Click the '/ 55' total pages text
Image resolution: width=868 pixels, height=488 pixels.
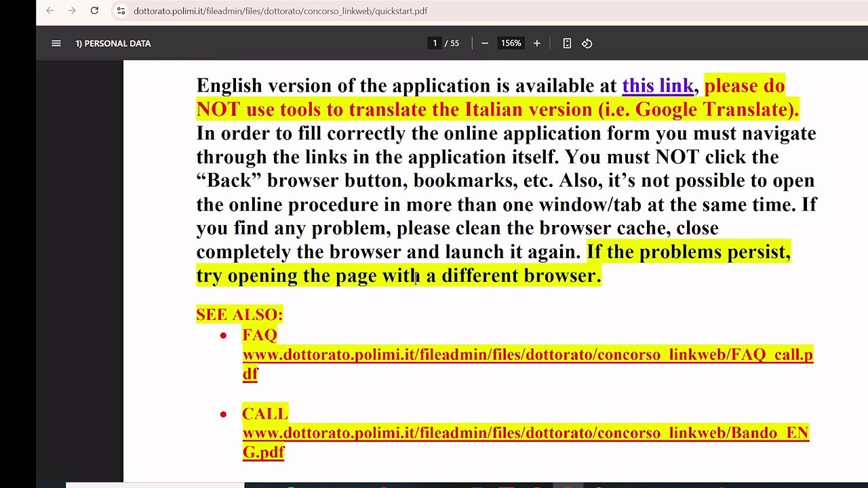[x=452, y=43]
